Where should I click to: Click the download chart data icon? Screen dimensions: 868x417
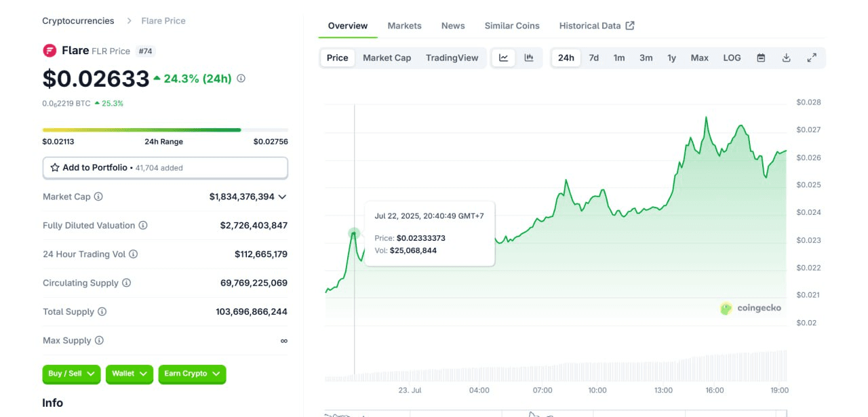click(x=787, y=58)
